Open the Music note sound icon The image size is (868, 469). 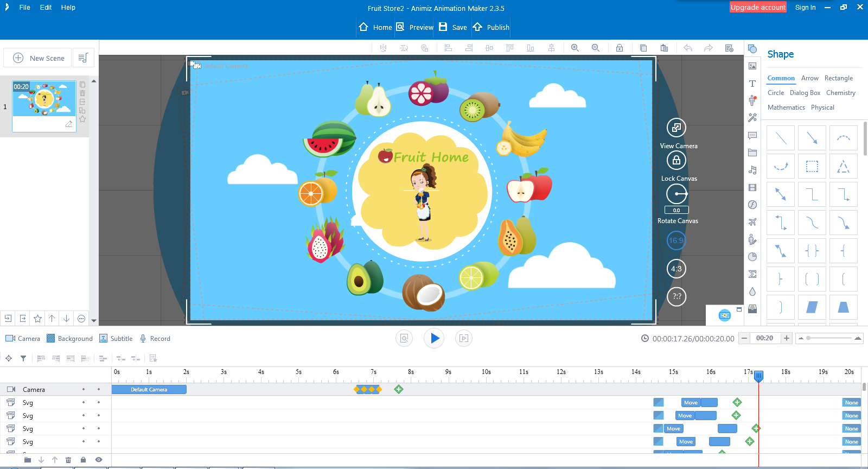(752, 170)
